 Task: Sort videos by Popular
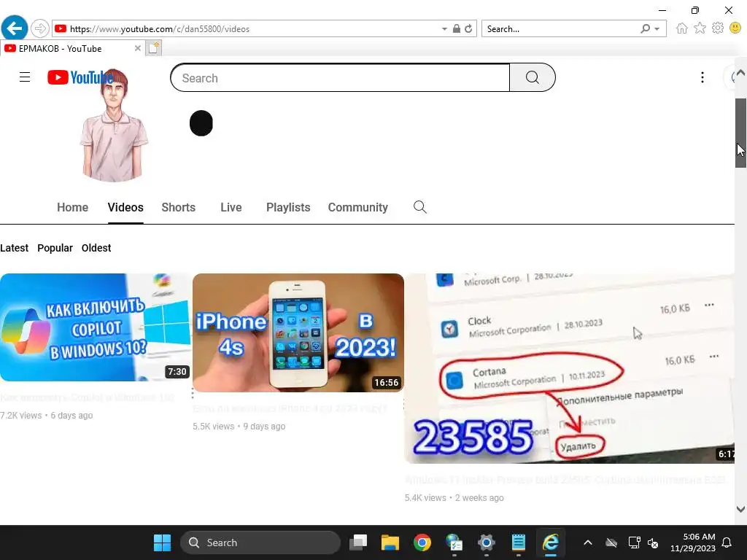pos(55,248)
